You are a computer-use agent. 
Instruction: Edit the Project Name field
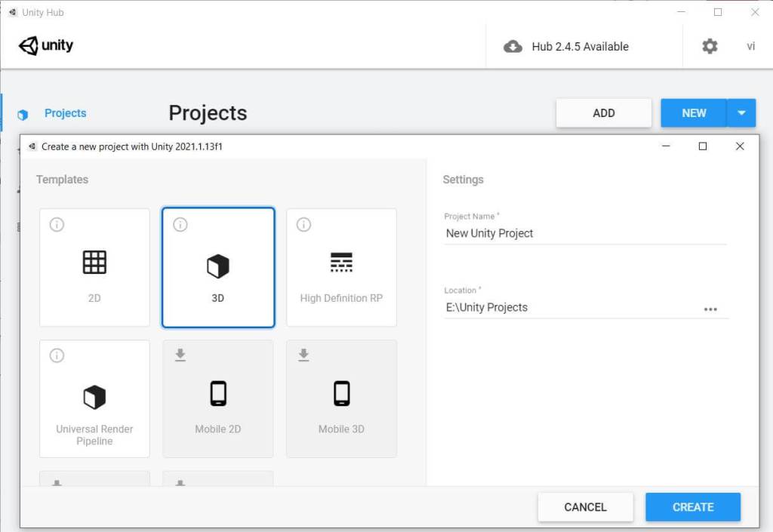coord(585,233)
